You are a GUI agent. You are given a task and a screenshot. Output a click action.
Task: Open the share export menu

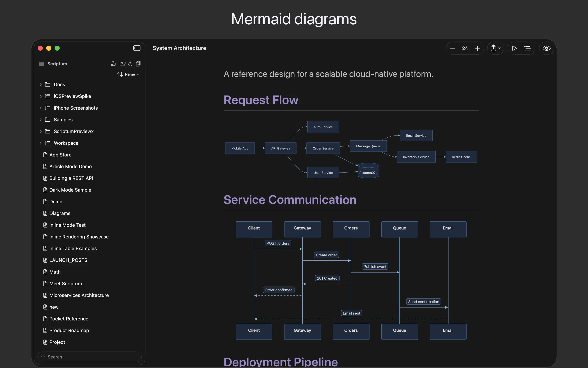pyautogui.click(x=496, y=48)
